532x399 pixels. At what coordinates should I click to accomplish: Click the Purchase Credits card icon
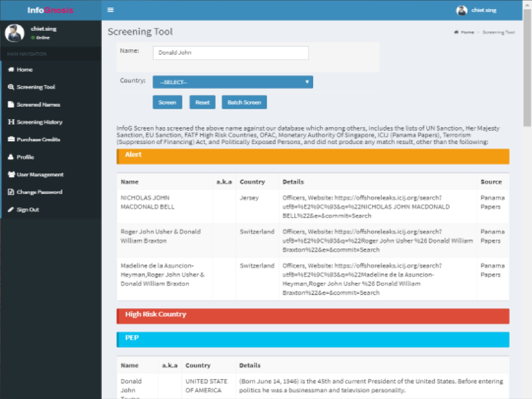(x=11, y=139)
